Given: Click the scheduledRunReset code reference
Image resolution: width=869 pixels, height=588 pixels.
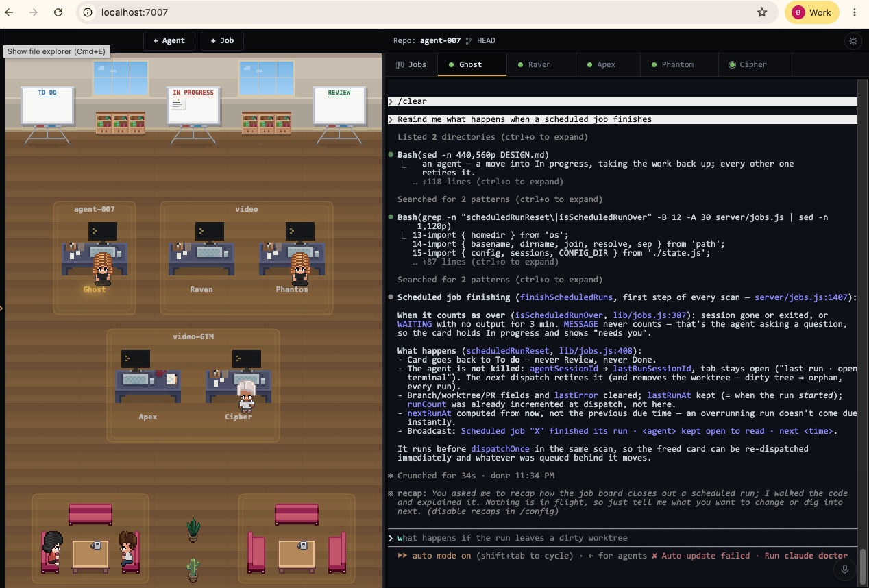Looking at the screenshot, I should [x=511, y=351].
